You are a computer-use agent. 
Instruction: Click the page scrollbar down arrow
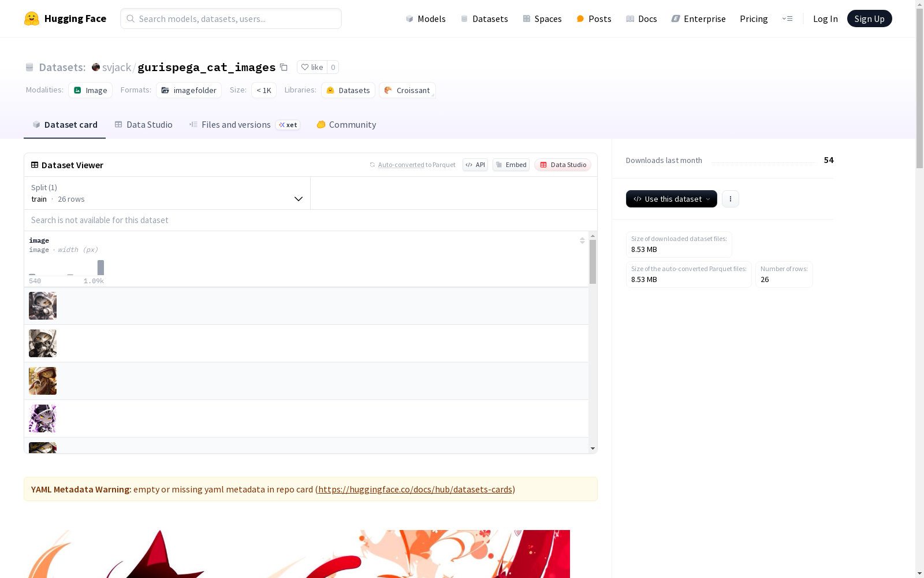pos(919,573)
